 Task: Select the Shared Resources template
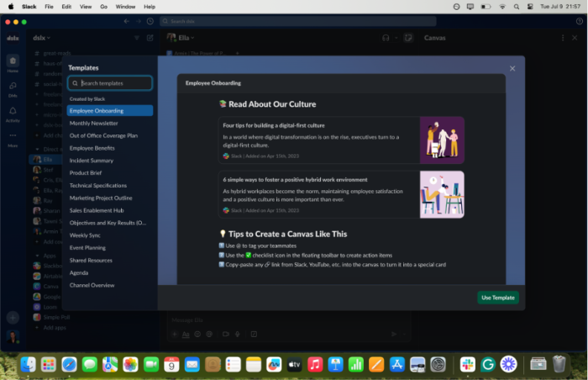pyautogui.click(x=110, y=261)
